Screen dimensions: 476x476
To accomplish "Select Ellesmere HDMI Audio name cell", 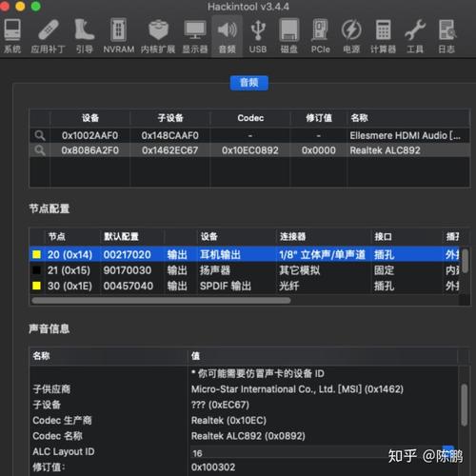I will point(405,135).
